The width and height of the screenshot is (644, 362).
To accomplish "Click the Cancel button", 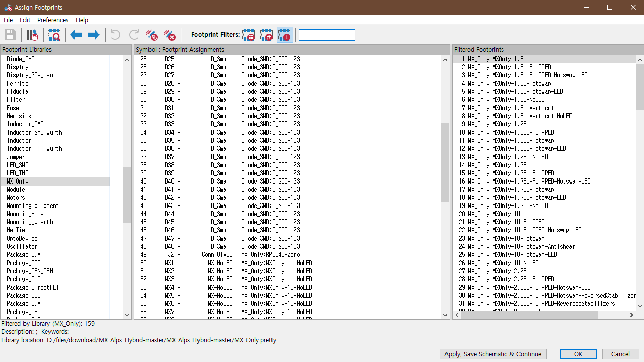I will (621, 354).
